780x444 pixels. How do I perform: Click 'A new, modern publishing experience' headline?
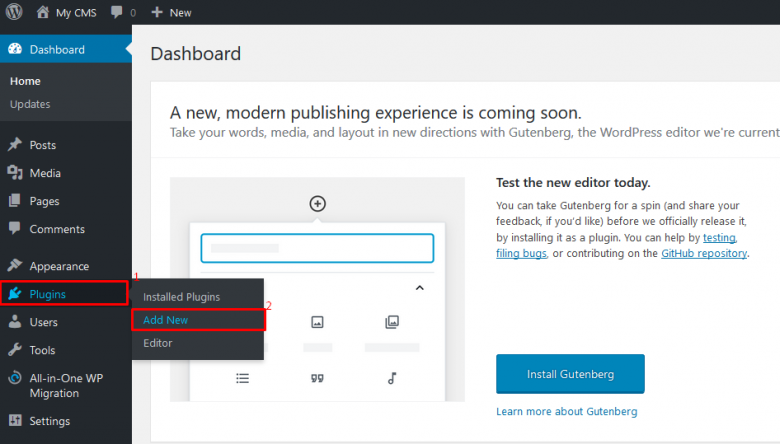pos(376,113)
